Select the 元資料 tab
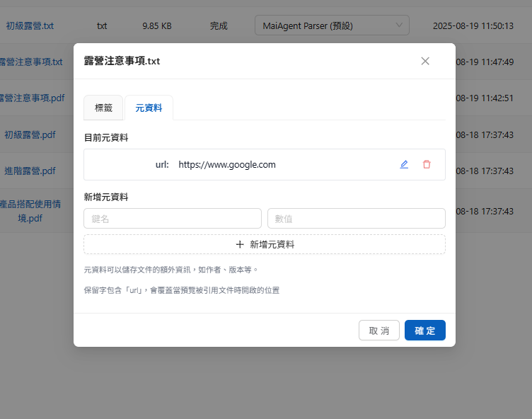532x419 pixels. [x=149, y=108]
